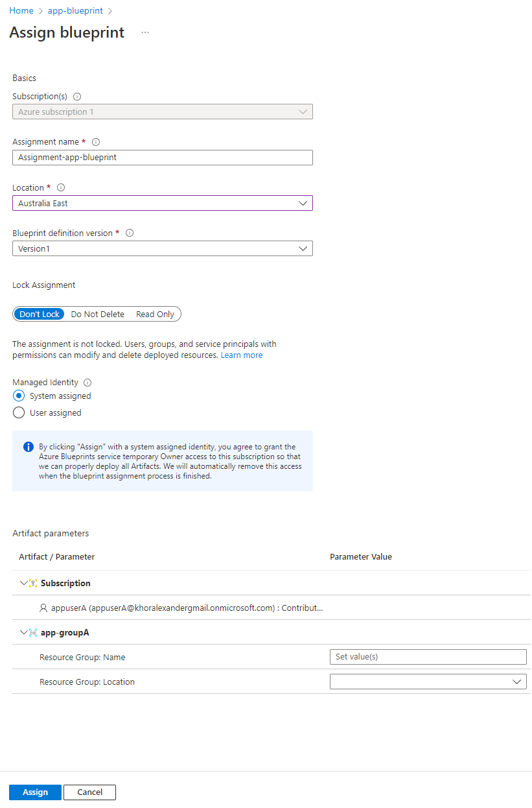Click the Location field's info icon

[x=60, y=187]
